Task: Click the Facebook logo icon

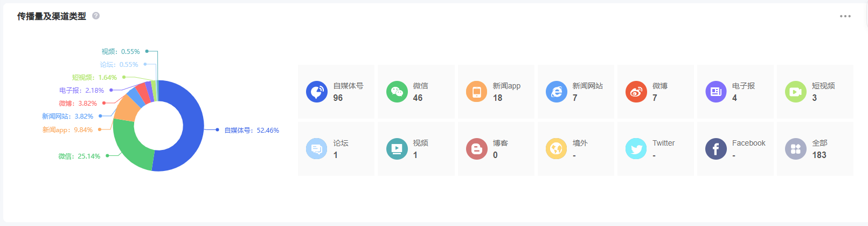Action: click(716, 149)
